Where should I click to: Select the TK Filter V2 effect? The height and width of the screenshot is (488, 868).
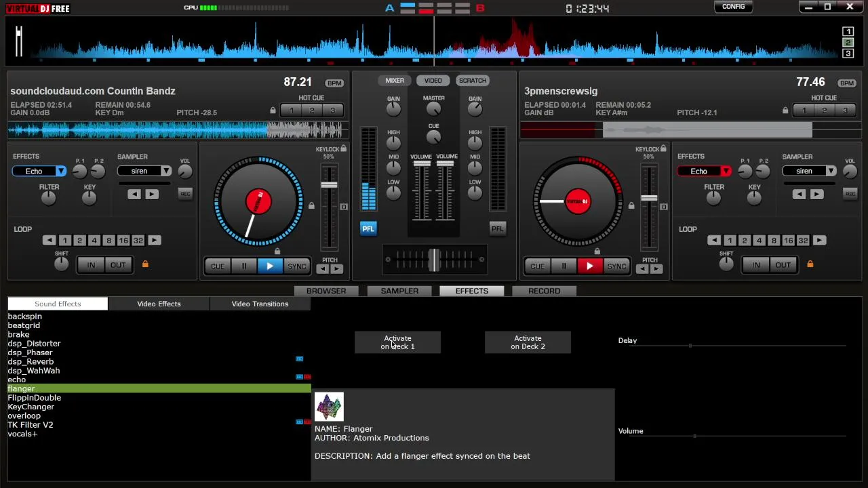click(159, 425)
